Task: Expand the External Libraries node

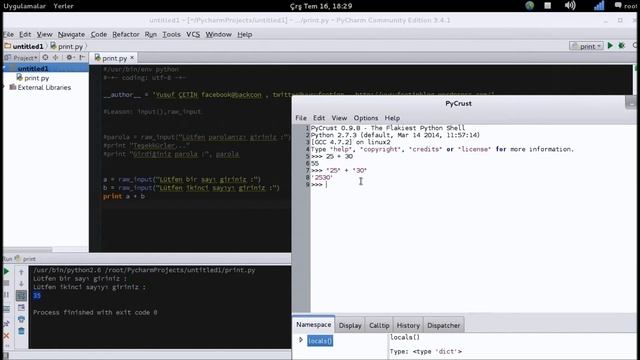Action: click(4, 87)
